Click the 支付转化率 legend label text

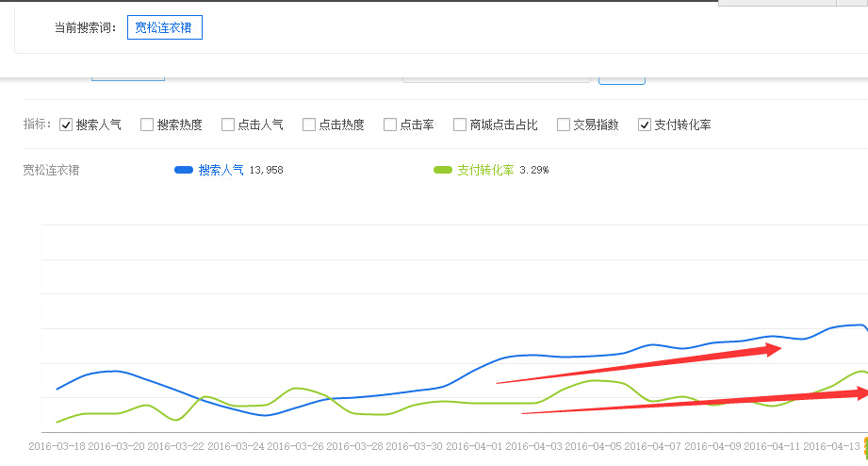tap(485, 170)
